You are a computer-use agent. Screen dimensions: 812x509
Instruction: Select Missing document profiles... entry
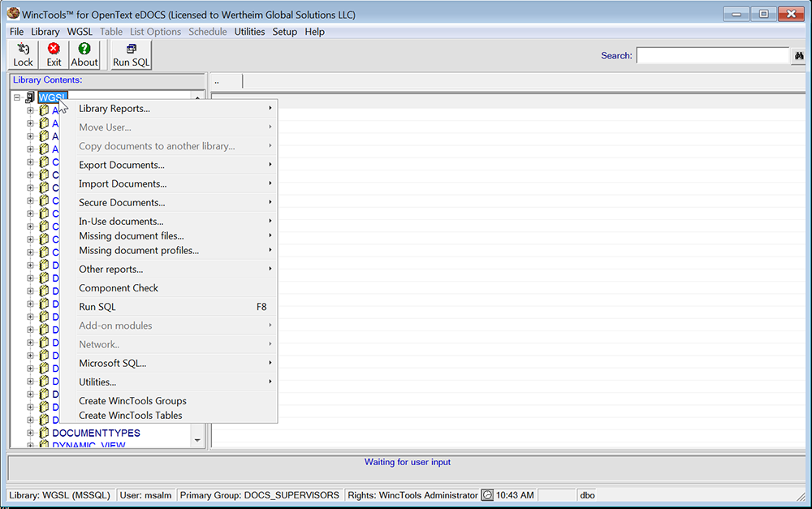pyautogui.click(x=169, y=250)
